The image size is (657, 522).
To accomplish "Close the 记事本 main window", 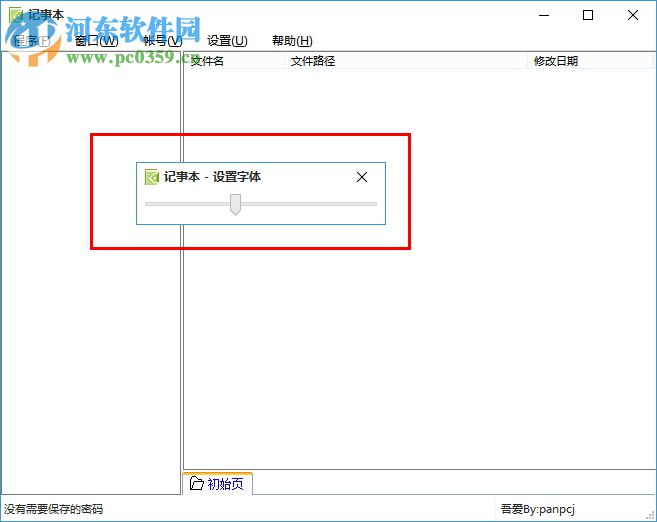I will 633,16.
